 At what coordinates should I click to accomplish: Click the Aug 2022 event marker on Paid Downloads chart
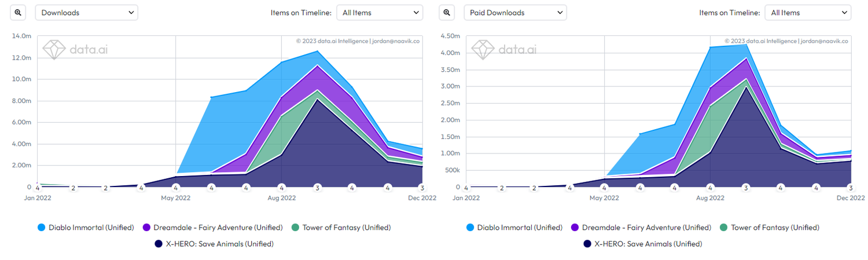coord(711,188)
